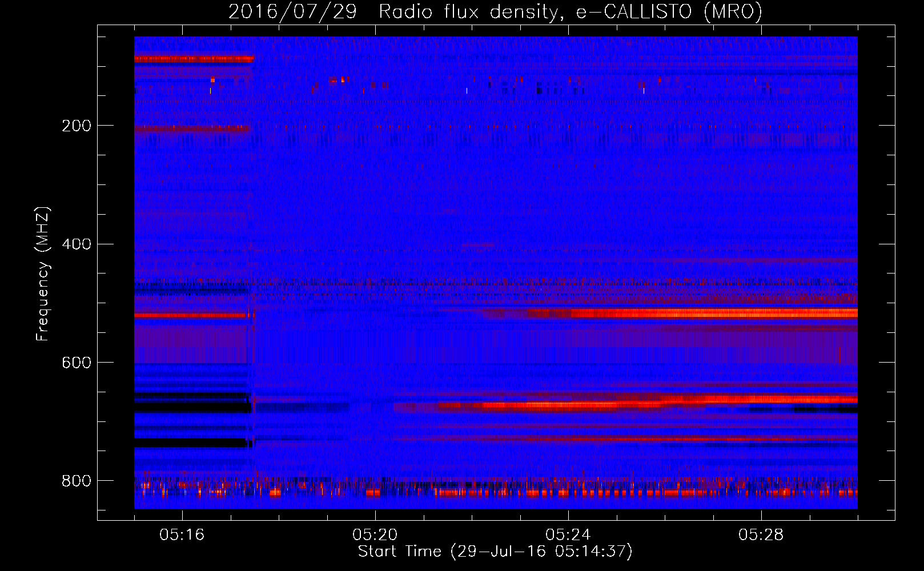Click the 'Frequency (MHZ)' axis label
The height and width of the screenshot is (571, 924).
[43, 274]
